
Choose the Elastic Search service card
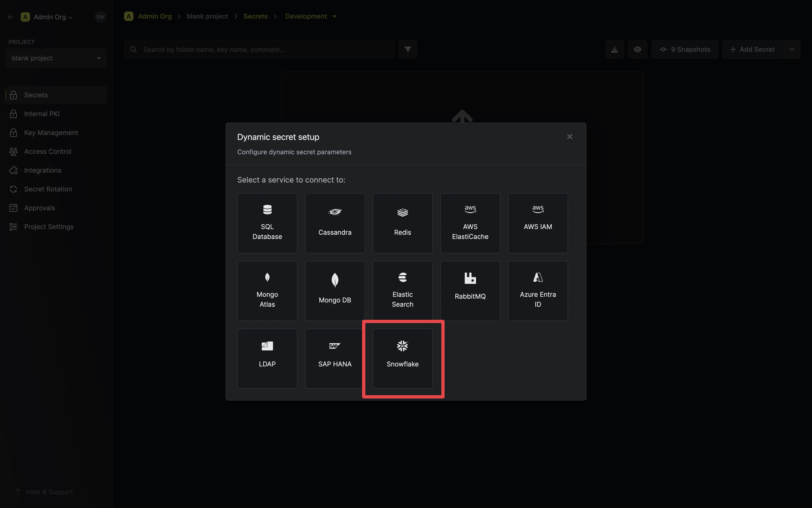point(402,291)
